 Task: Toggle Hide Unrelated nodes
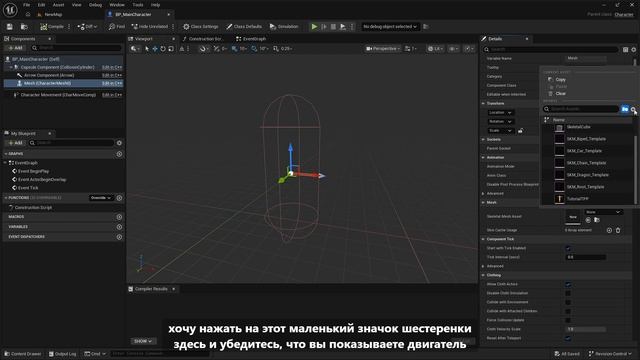pos(150,27)
